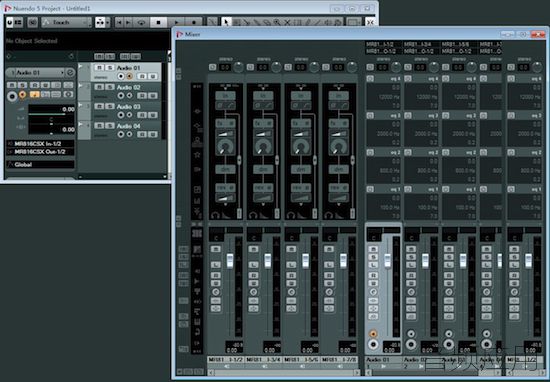Viewport: 550px width, 382px height.
Task: Select the Object Selection arrow tool
Action: pos(226,22)
